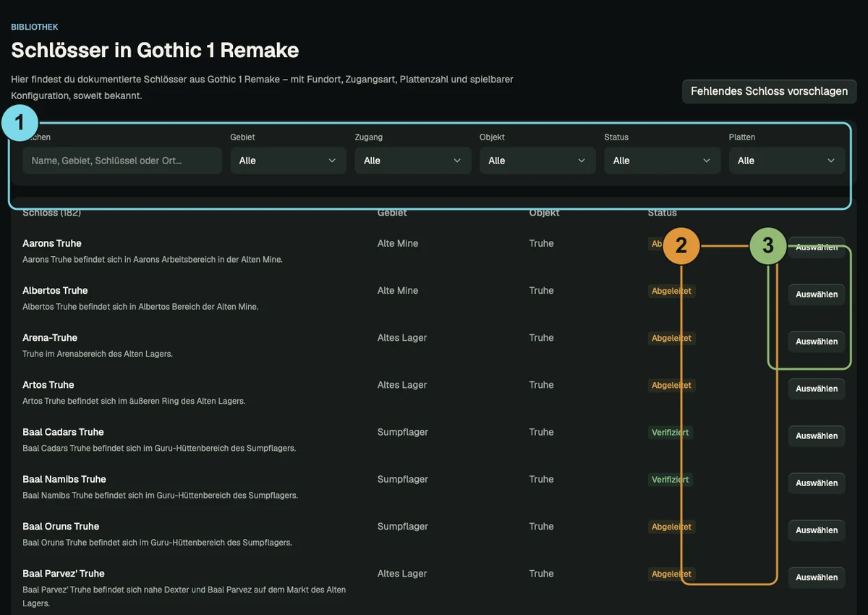Screen dimensions: 868x615
Task: Click the Schlösser in Gothic 1 Remake heading
Action: [155, 50]
